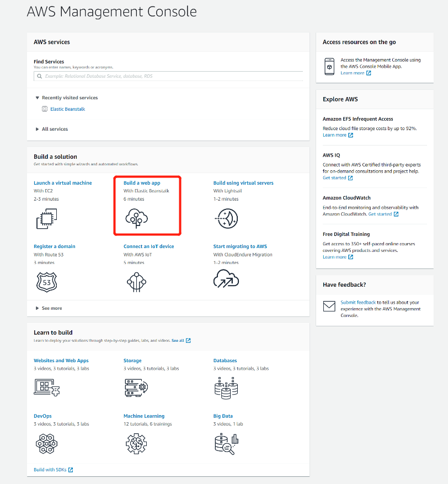Open the Connect an IoT device link
This screenshot has height=484, width=448.
[148, 246]
